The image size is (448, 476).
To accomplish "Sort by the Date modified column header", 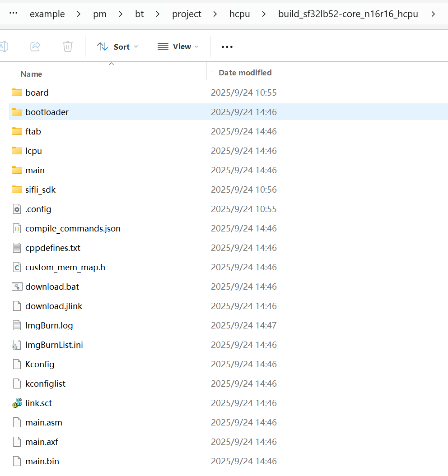I will (245, 73).
